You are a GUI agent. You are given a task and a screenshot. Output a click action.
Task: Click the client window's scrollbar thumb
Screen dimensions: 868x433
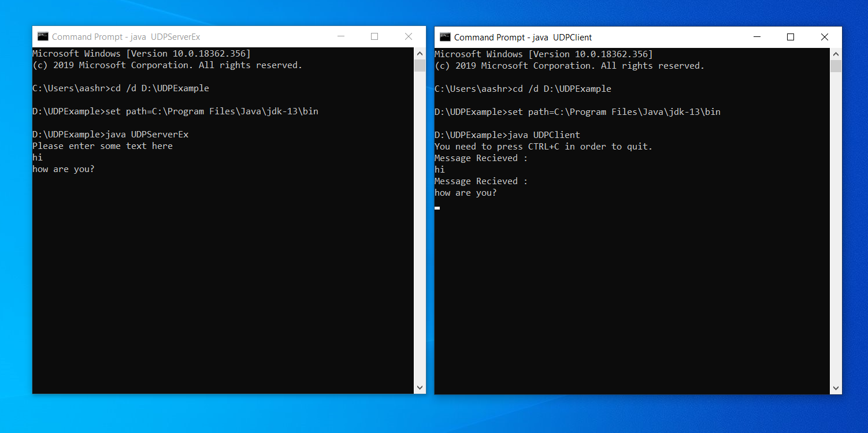point(836,66)
